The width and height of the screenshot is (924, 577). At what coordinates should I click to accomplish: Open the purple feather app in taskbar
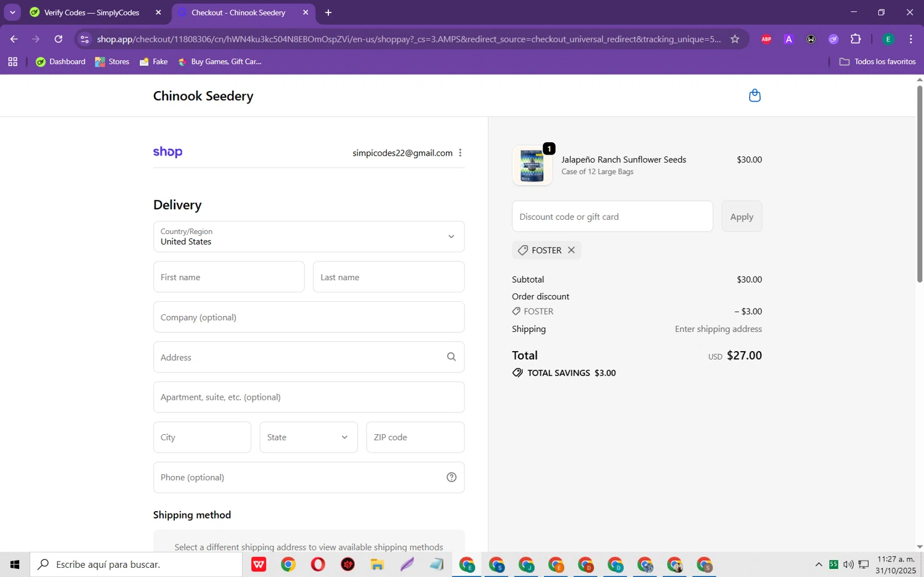pyautogui.click(x=407, y=564)
